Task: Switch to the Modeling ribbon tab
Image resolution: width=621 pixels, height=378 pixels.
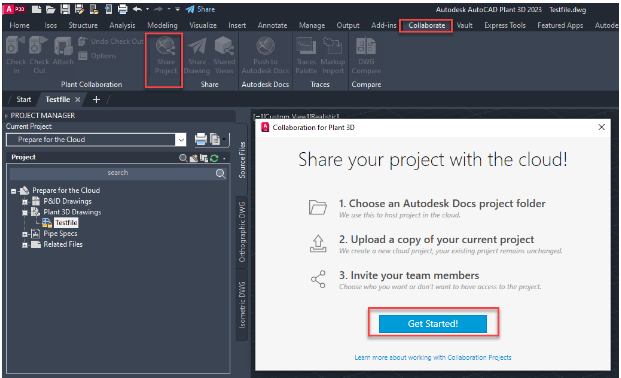Action: point(162,25)
